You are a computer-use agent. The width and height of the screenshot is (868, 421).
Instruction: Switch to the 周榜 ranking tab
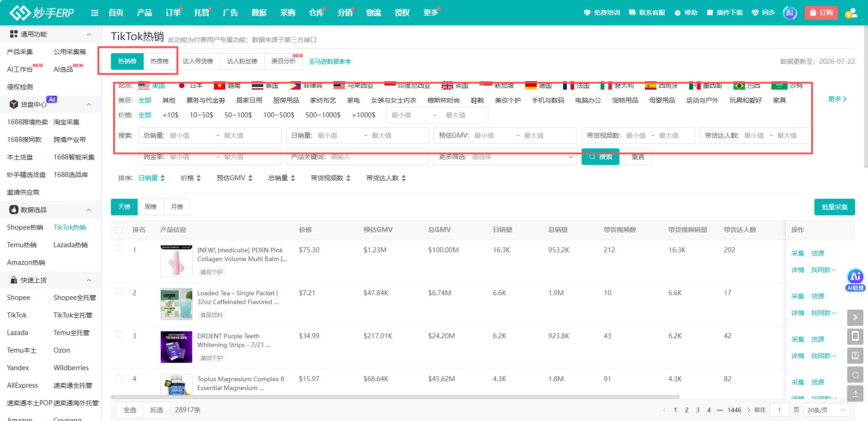(x=151, y=207)
